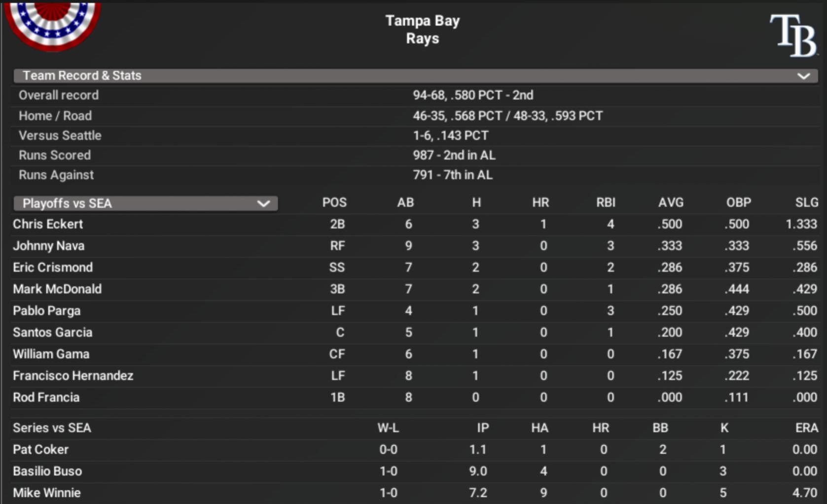Screen dimensions: 827x504
Task: Click the Tampa Bay Rays team title
Action: [x=423, y=30]
